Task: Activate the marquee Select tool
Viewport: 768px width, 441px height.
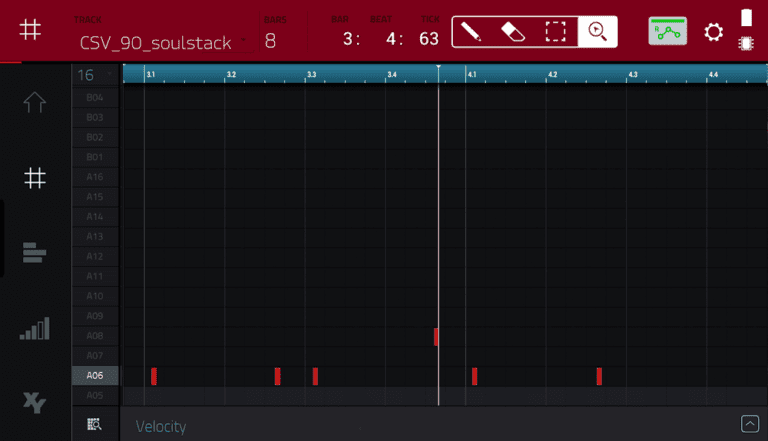Action: [555, 31]
